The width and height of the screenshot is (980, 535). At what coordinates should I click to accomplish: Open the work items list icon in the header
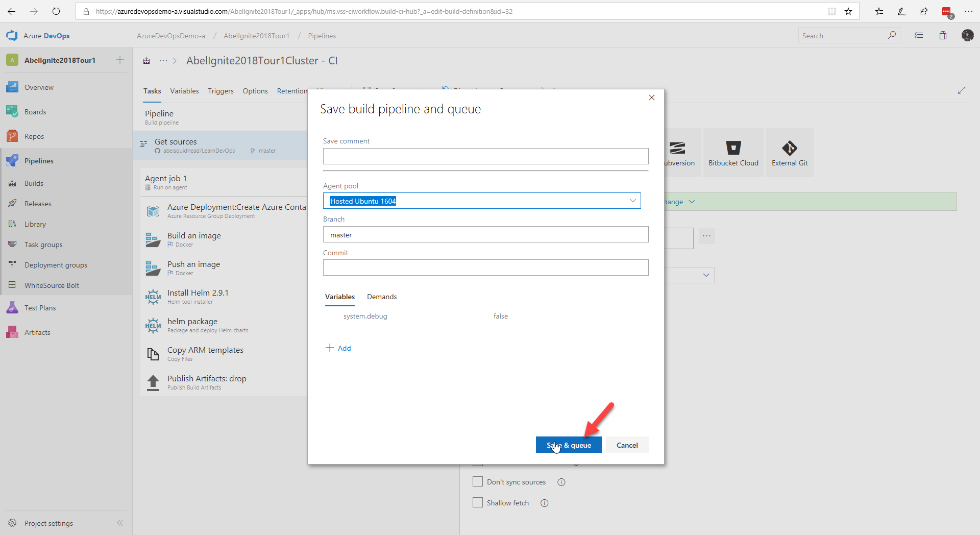[919, 36]
